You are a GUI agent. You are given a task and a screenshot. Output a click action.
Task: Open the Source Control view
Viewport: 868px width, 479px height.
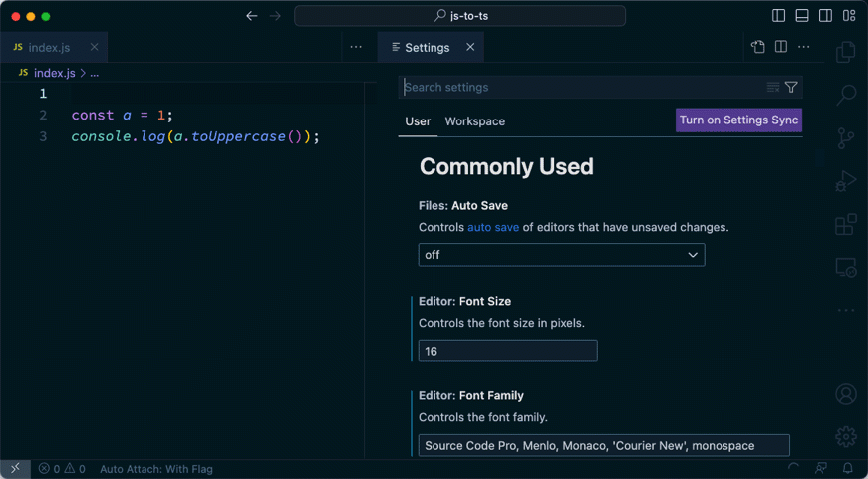[846, 138]
